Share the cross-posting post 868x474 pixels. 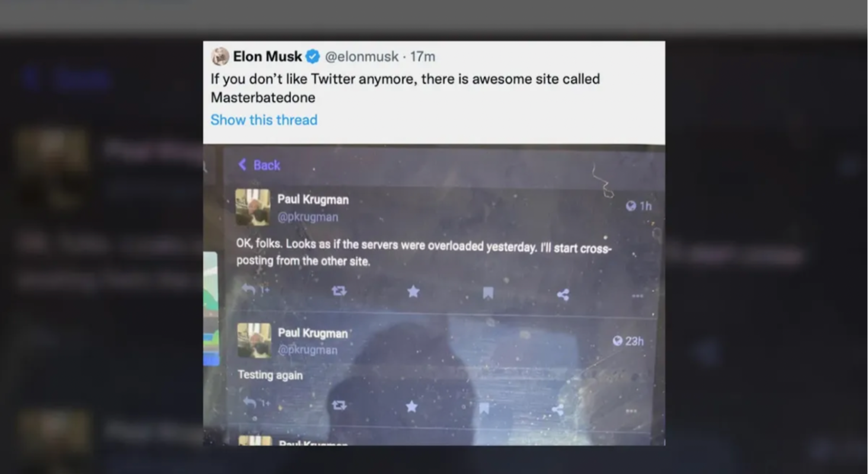[563, 294]
